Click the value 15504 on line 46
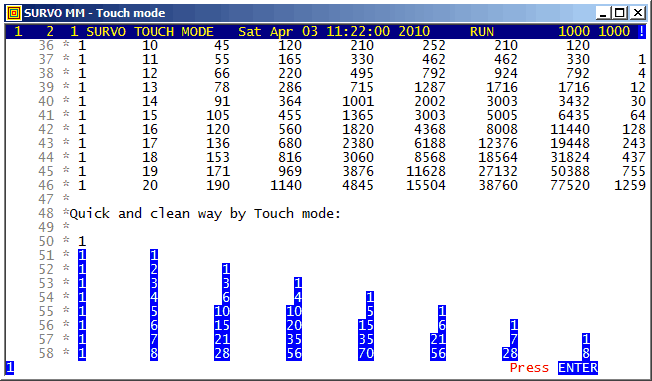This screenshot has height=381, width=652. tap(426, 186)
